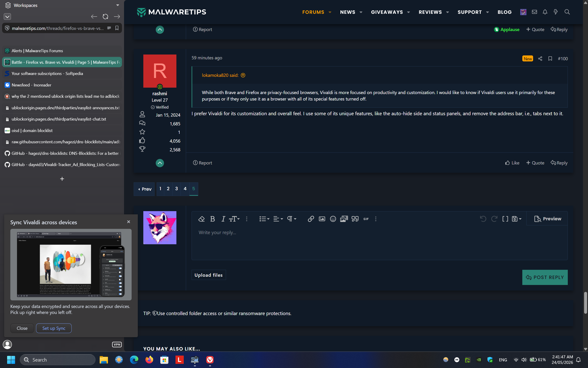Open the drafts save dropdown
The image size is (588, 368).
(x=517, y=219)
